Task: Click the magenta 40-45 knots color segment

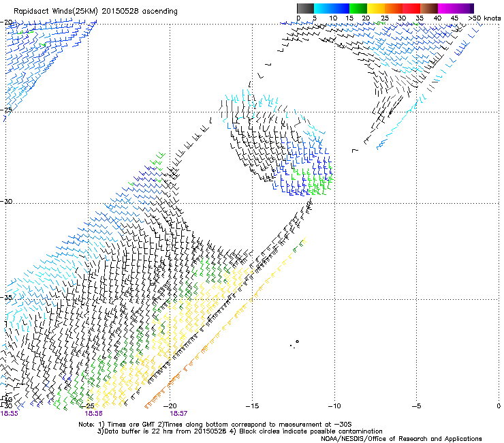Action: tap(447, 8)
